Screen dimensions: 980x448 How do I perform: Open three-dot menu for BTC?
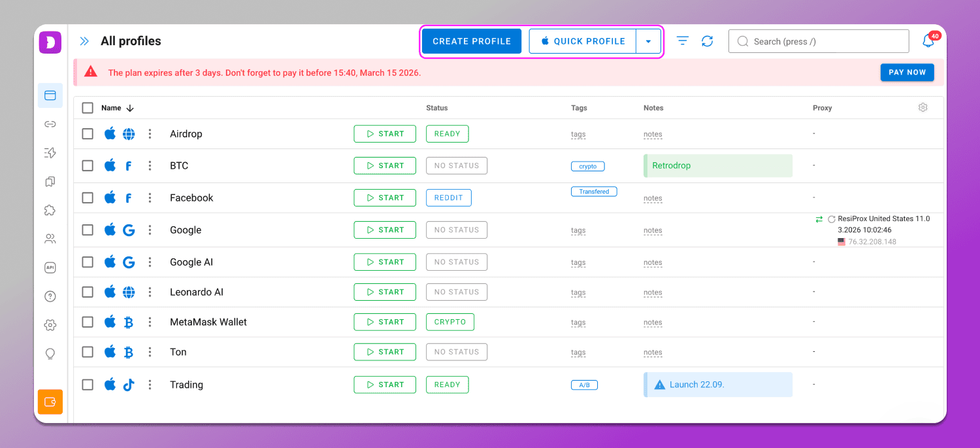(x=150, y=166)
